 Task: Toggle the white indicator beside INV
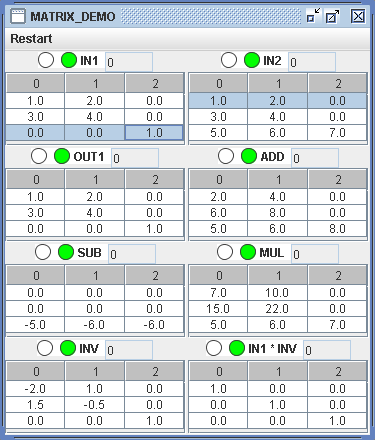(45, 348)
